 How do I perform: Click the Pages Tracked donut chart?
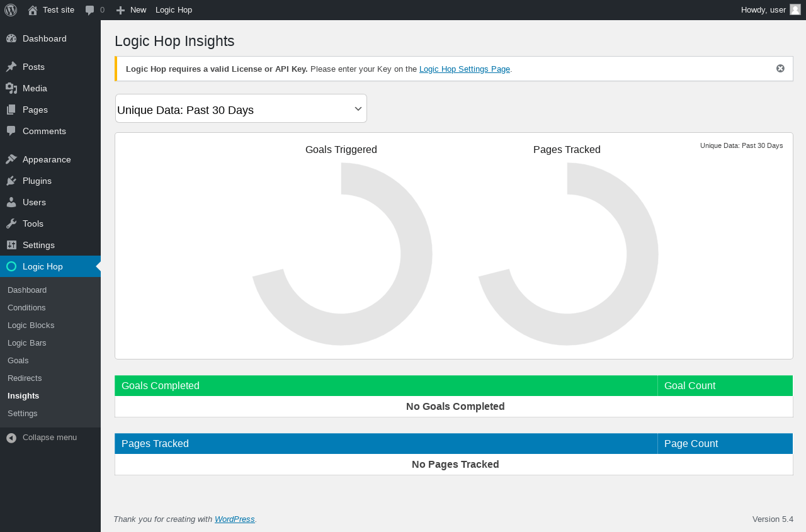(567, 254)
